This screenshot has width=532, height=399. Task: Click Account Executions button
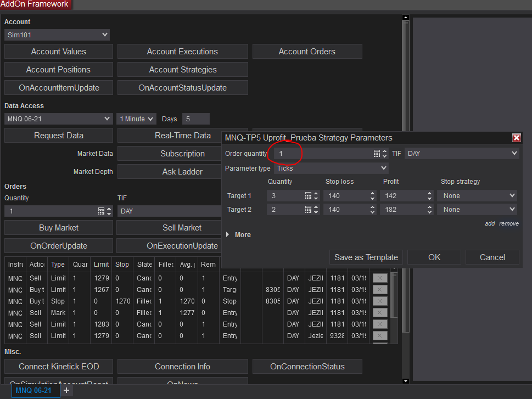(182, 52)
